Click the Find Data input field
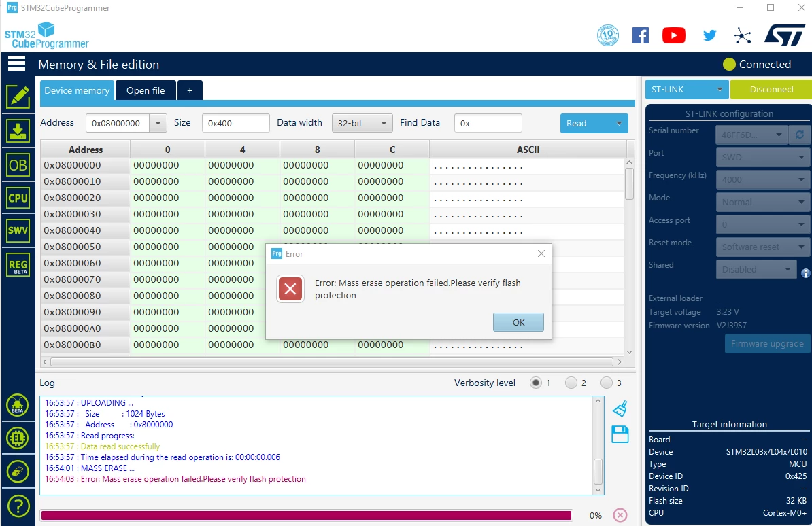Screen dimensions: 812x526 488,123
